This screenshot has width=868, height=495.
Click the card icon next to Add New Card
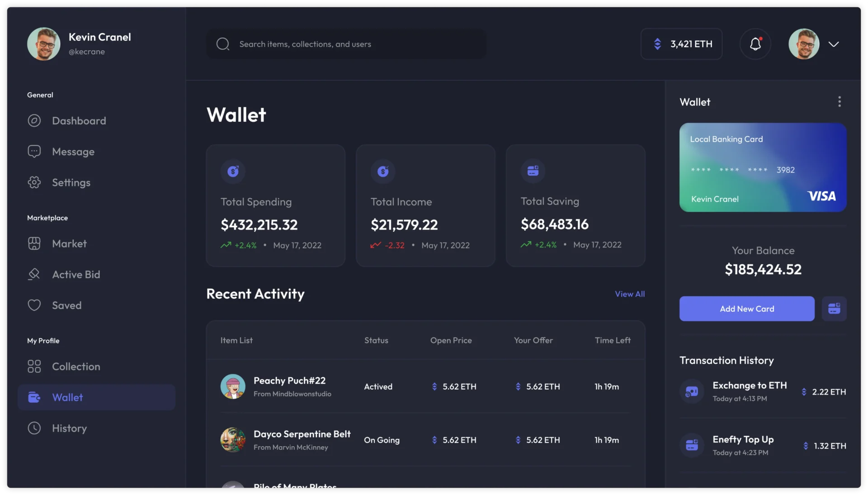[834, 309]
